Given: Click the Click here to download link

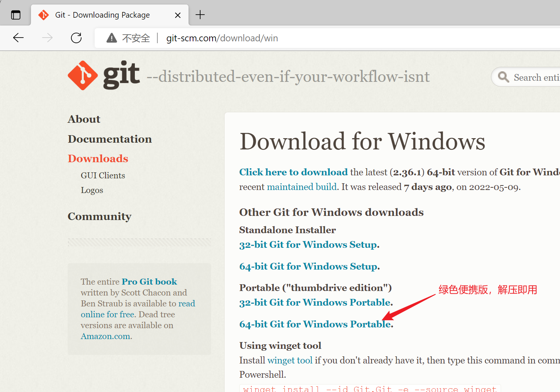Looking at the screenshot, I should 293,172.
